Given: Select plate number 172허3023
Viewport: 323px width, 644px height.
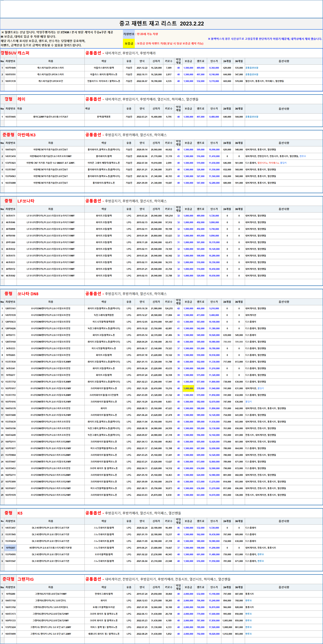Looking at the screenshot, I should pos(10,163).
